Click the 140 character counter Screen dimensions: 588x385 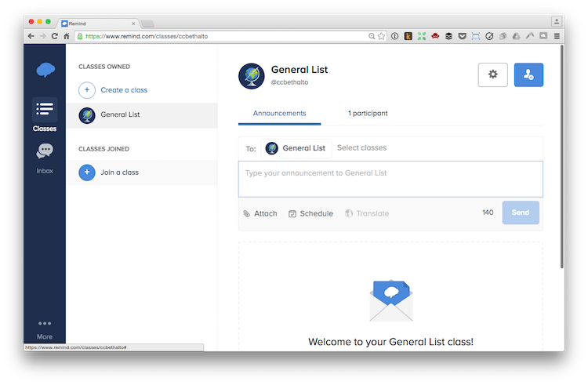coord(488,212)
